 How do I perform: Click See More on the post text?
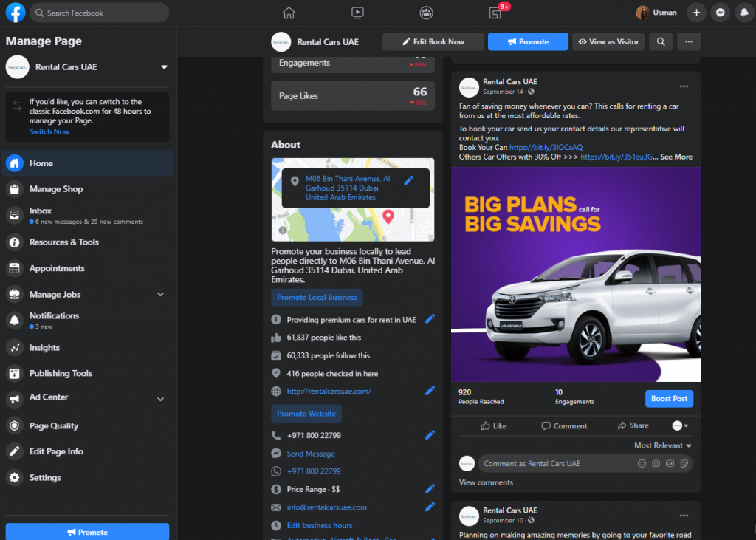pyautogui.click(x=676, y=157)
